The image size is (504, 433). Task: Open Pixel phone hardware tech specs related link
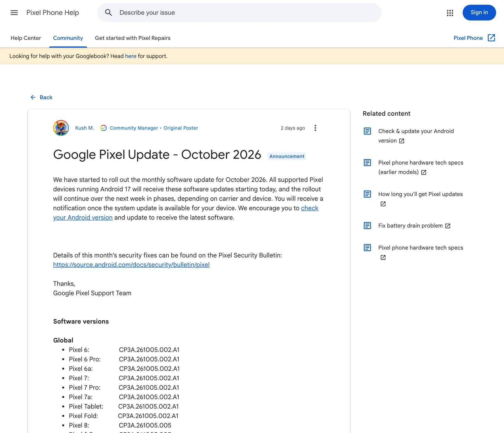point(421,248)
